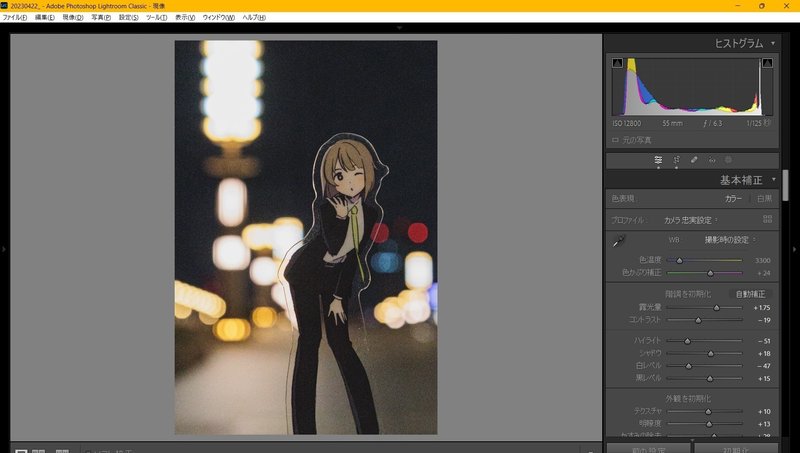Open the ファイル menu
Viewport: 800px width, 453px height.
tap(15, 17)
